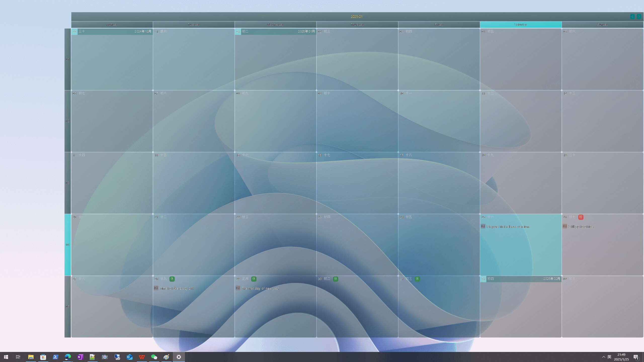Toggle the 英 input language indicator
This screenshot has width=644, height=362.
pos(609,357)
